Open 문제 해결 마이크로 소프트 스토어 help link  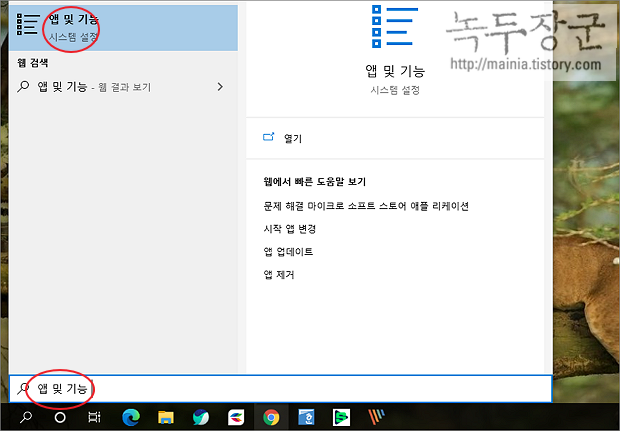pyautogui.click(x=366, y=206)
